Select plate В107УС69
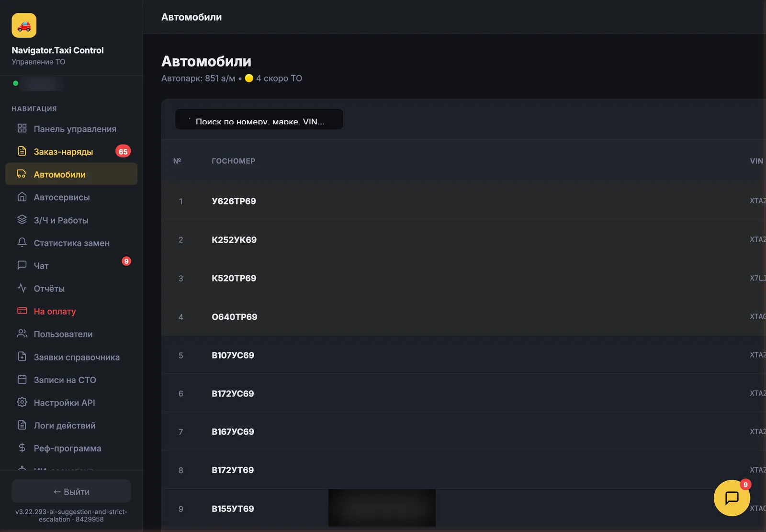Screen dimensions: 766x532 [233, 355]
